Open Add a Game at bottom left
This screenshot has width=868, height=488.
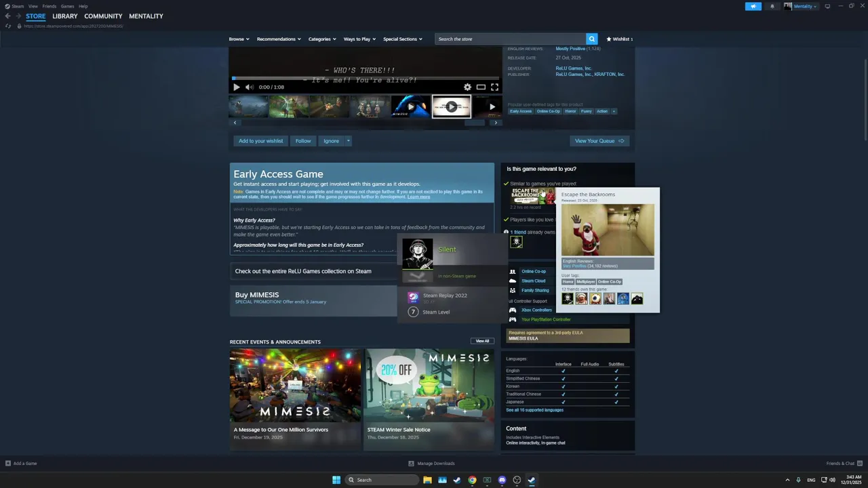click(21, 464)
